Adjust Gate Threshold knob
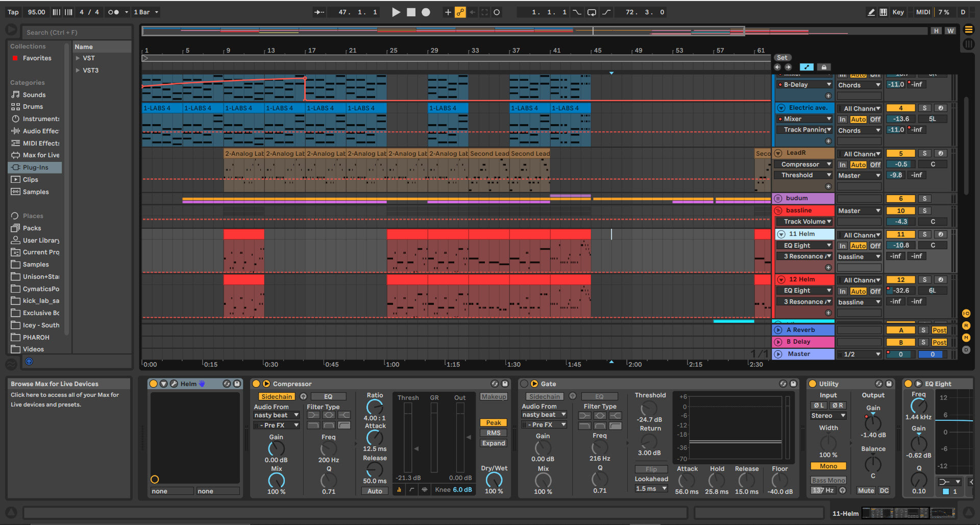Image resolution: width=980 pixels, height=525 pixels. (x=649, y=408)
